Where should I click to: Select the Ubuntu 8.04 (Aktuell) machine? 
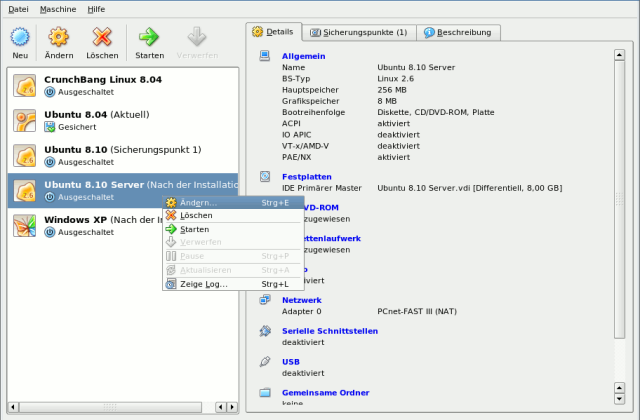pyautogui.click(x=123, y=120)
